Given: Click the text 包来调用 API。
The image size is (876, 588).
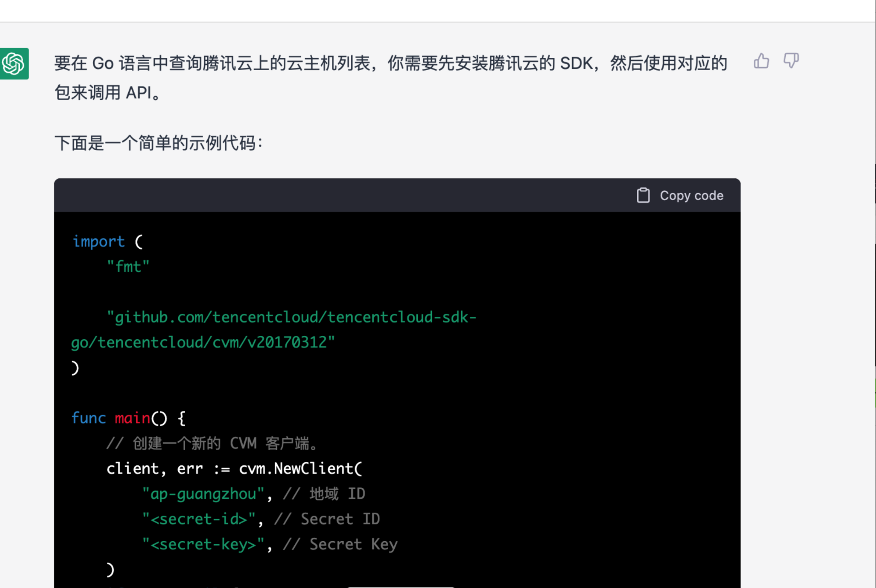Looking at the screenshot, I should pos(107,93).
